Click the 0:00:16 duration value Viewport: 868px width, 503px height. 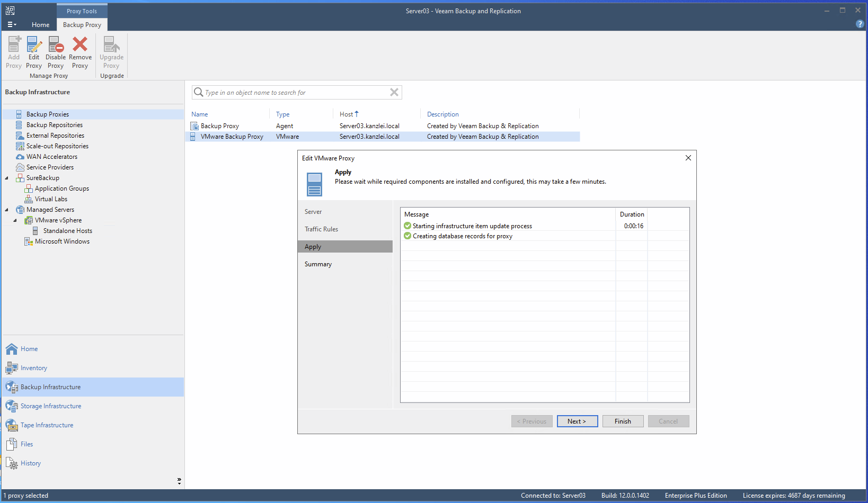[633, 226]
